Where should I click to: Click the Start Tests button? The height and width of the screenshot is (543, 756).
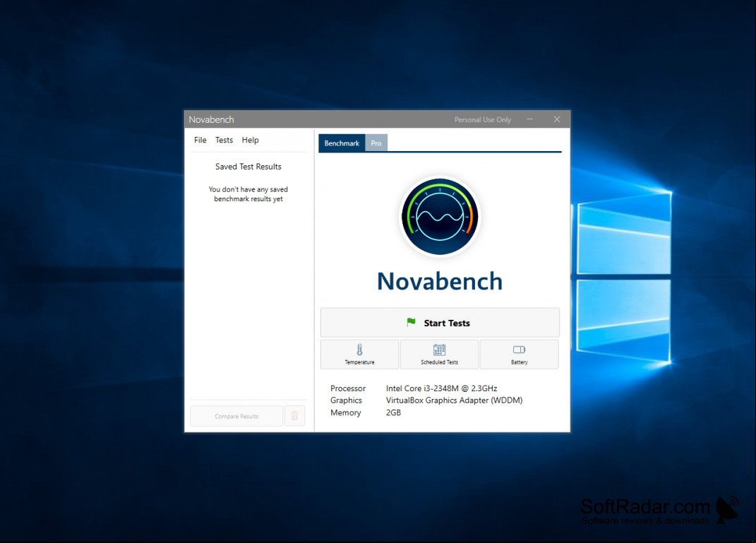440,323
